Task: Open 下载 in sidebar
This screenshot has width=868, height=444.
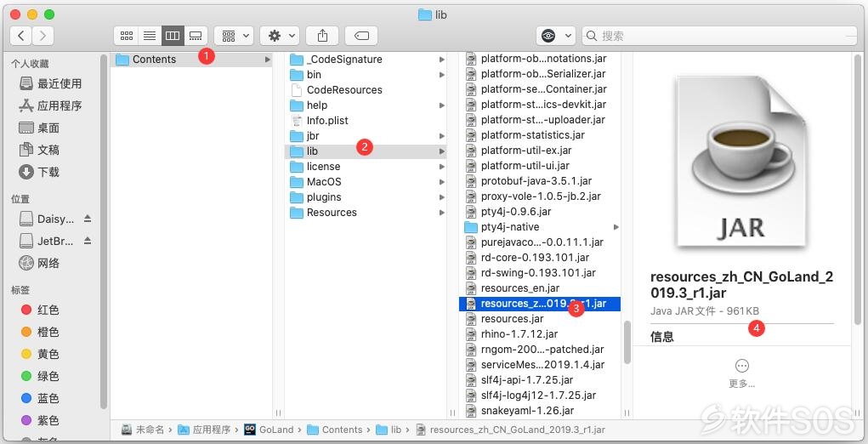Action: point(40,172)
